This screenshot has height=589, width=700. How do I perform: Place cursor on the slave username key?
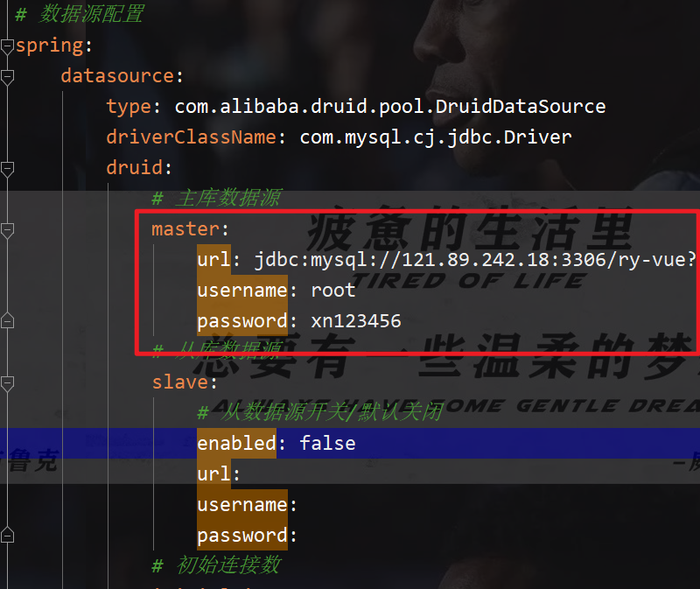[x=242, y=504]
